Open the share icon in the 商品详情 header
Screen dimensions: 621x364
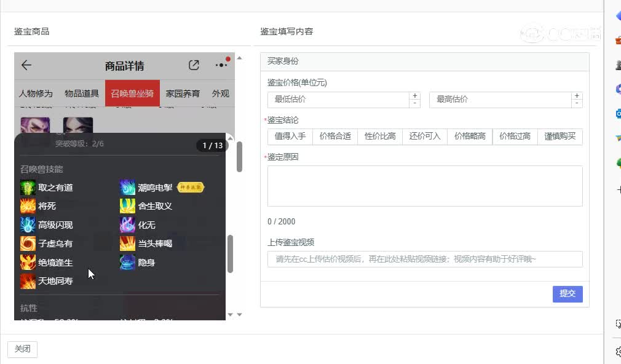(194, 65)
